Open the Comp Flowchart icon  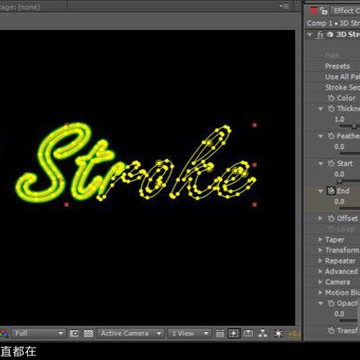coord(263,333)
